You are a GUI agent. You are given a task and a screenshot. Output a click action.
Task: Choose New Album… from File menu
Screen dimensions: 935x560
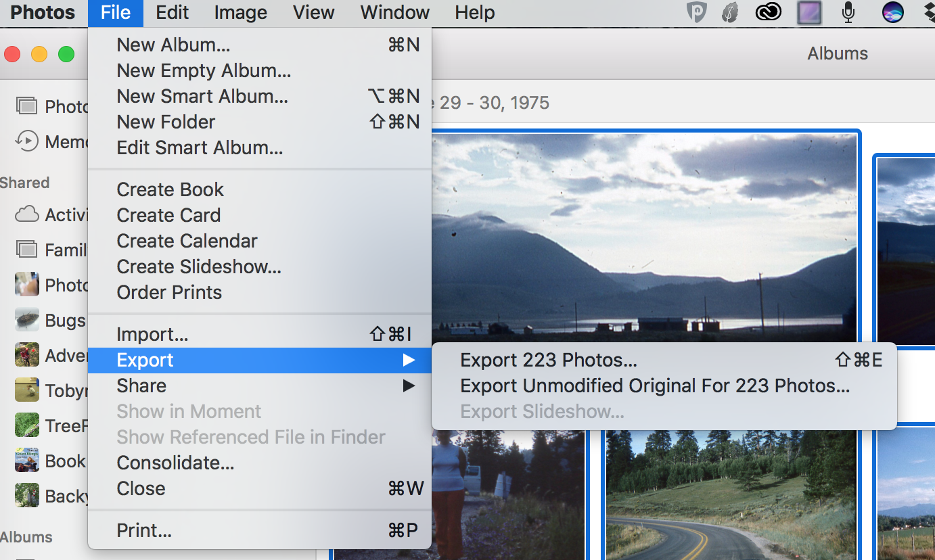[x=260, y=45]
